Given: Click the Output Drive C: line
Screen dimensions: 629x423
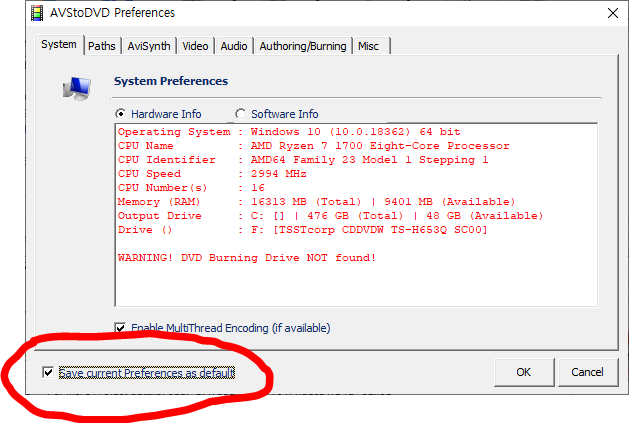Looking at the screenshot, I should pos(331,216).
